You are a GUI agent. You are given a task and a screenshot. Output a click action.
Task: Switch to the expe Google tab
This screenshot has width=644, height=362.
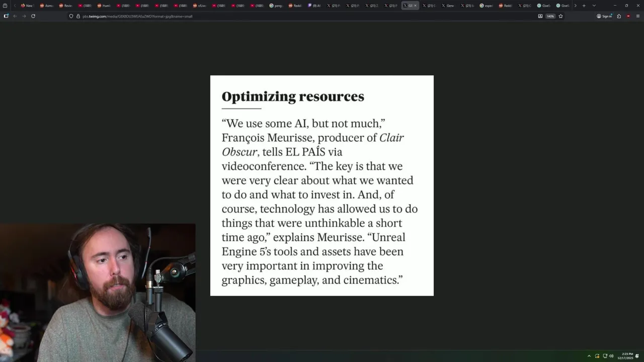point(486,6)
